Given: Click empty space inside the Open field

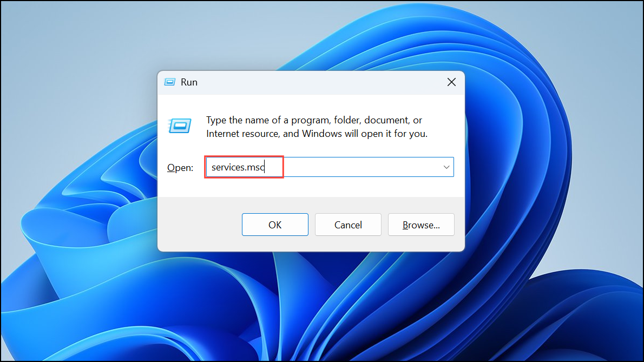Looking at the screenshot, I should (362, 167).
